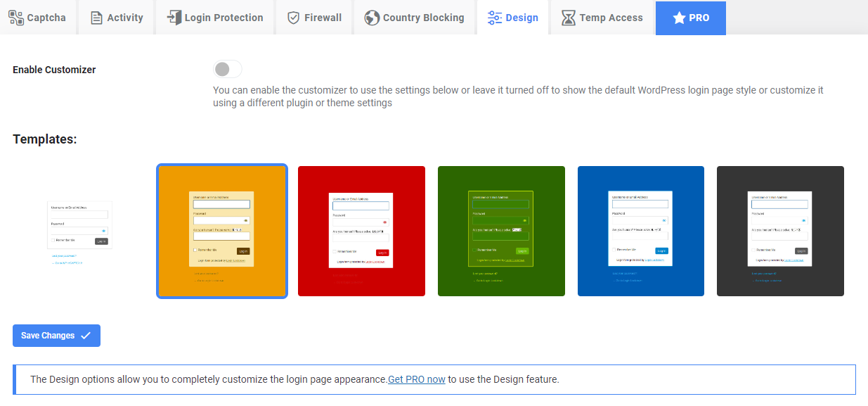
Task: Click the Design sliders icon
Action: [x=495, y=18]
